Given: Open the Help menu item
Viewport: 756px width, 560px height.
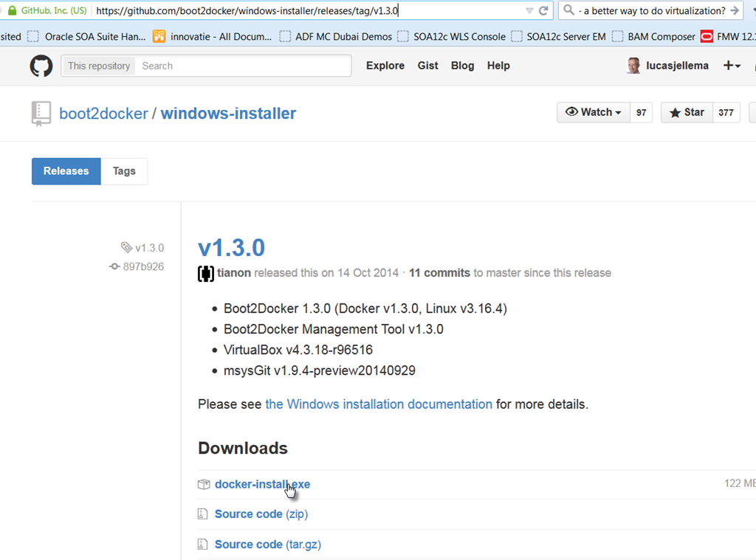Looking at the screenshot, I should (x=498, y=66).
